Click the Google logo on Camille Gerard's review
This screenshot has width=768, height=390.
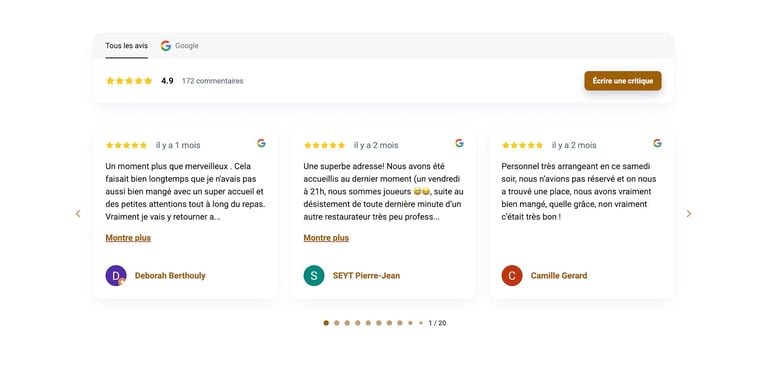[x=657, y=143]
